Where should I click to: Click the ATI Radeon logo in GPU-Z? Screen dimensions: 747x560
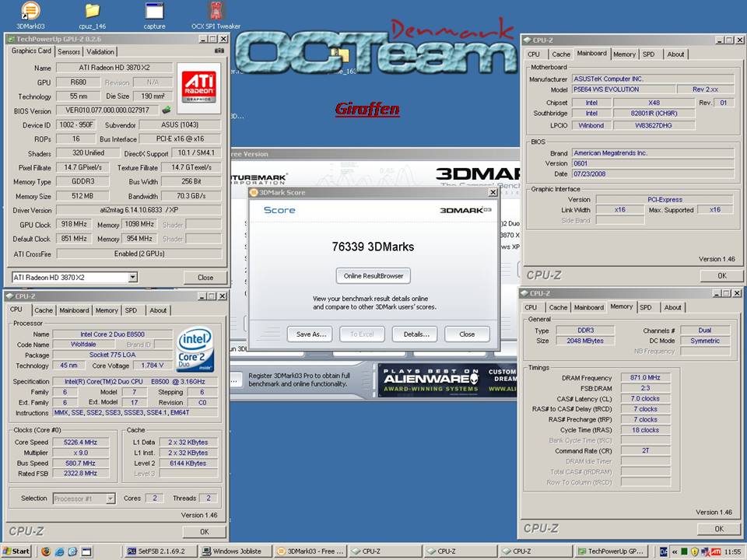(198, 88)
